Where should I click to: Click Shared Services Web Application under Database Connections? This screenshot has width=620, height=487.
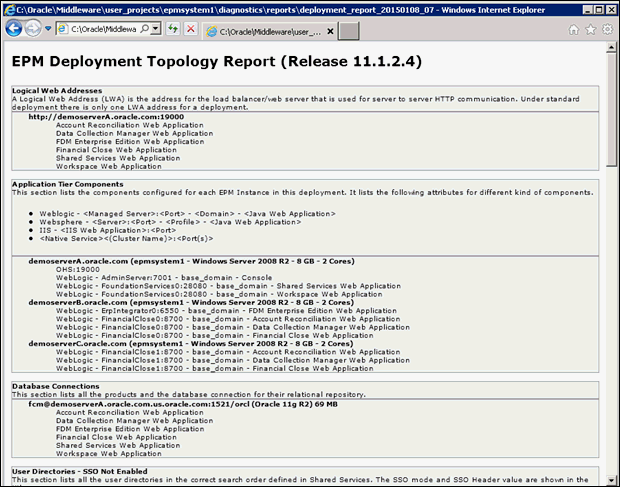click(118, 445)
